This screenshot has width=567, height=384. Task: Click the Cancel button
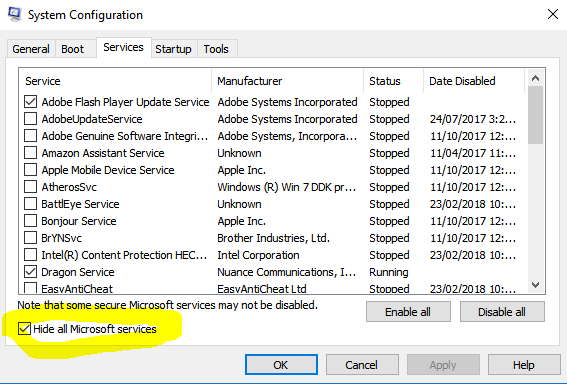(362, 364)
